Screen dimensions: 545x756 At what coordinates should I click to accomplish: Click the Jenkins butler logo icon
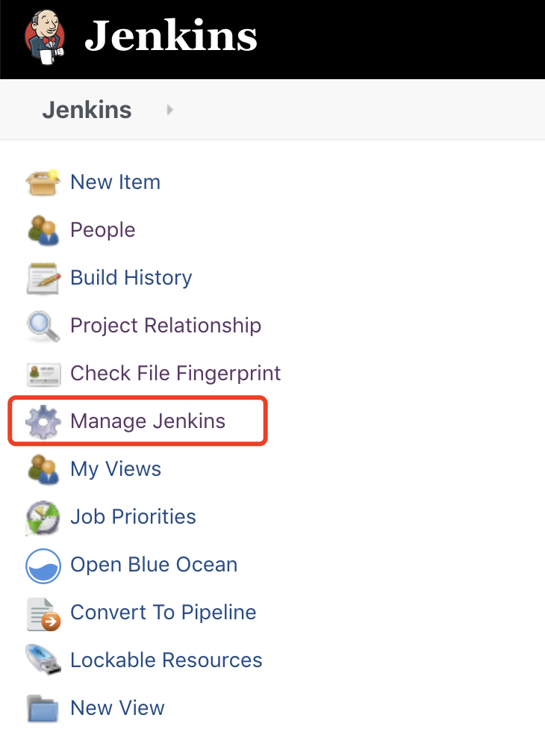44,37
